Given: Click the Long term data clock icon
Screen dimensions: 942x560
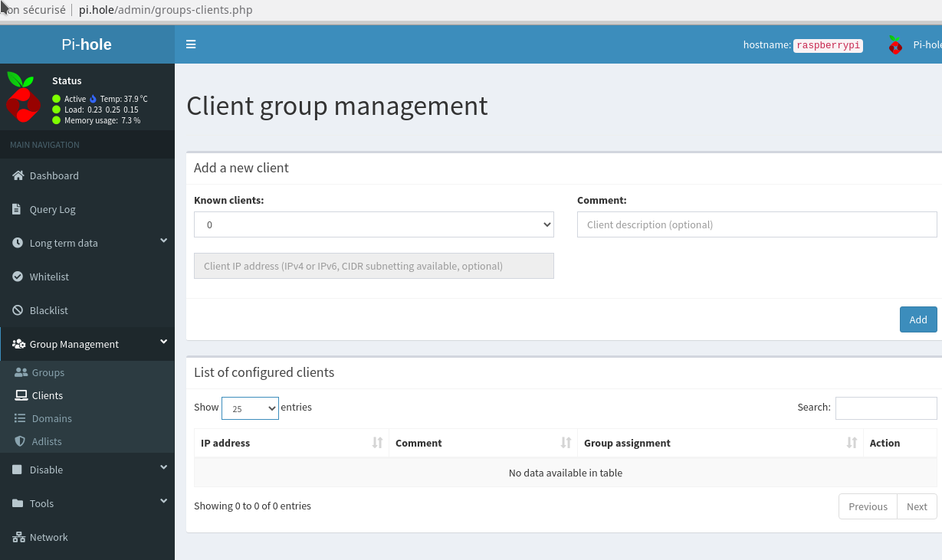Looking at the screenshot, I should pyautogui.click(x=18, y=243).
